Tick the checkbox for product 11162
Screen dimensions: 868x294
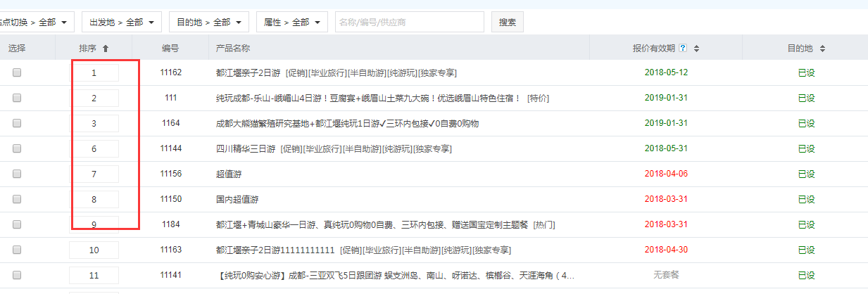point(17,72)
